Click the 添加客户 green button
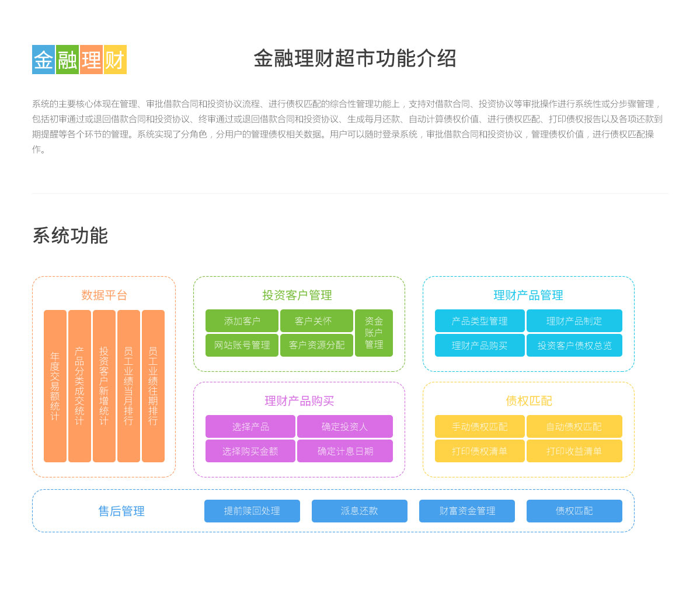700x610 pixels. tap(242, 321)
